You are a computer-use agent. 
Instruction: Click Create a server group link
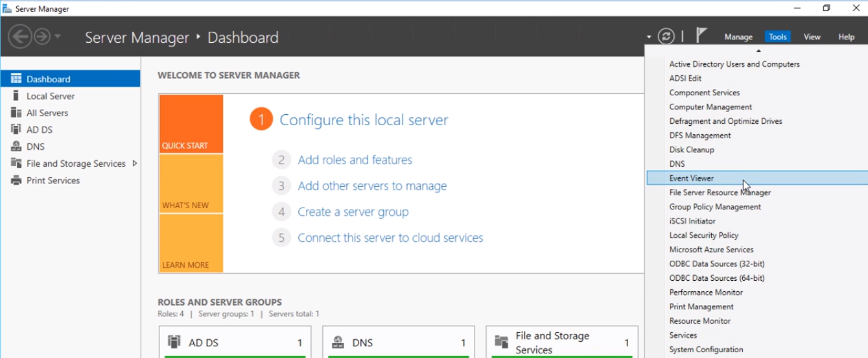(x=353, y=212)
